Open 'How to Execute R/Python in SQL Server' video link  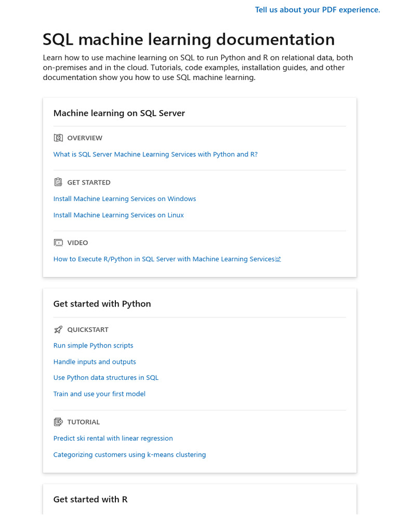tap(164, 259)
